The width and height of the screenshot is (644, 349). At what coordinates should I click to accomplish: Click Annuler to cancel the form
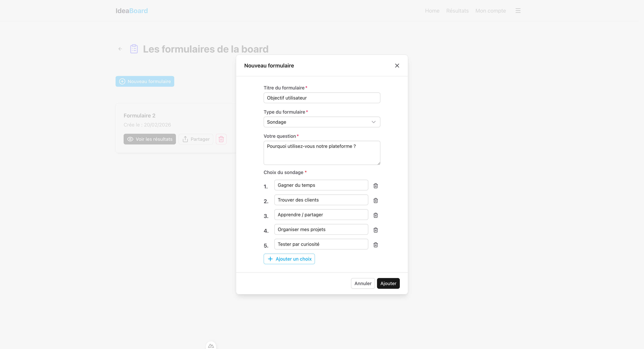pos(363,283)
